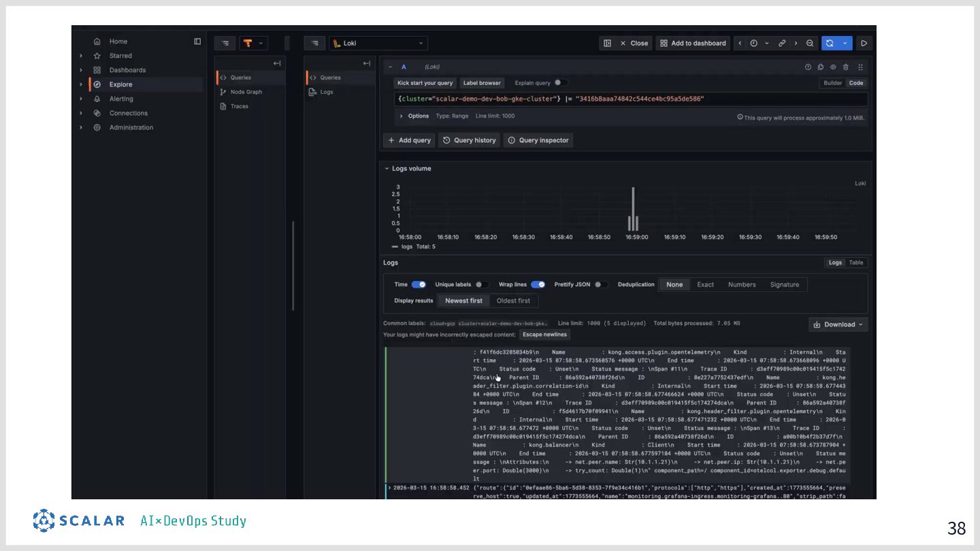980x551 pixels.
Task: Expand the query Options section
Action: click(x=414, y=116)
